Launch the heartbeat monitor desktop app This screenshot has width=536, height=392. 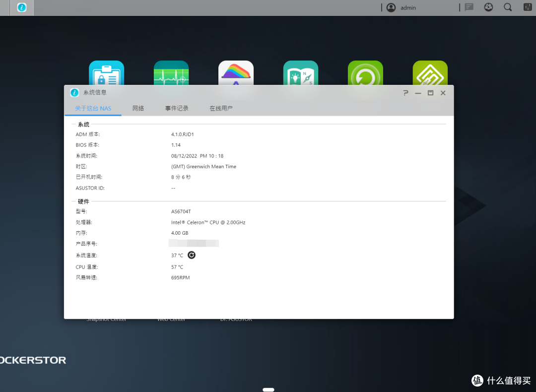(171, 73)
